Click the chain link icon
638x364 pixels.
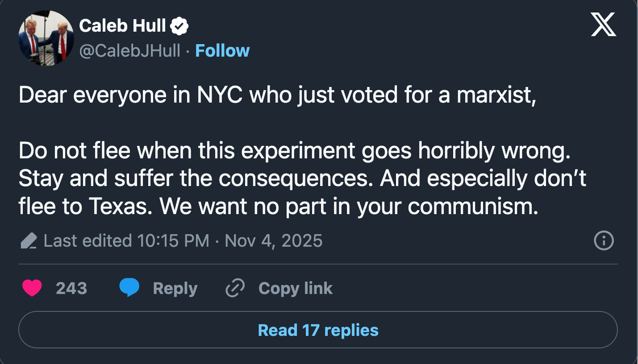235,288
